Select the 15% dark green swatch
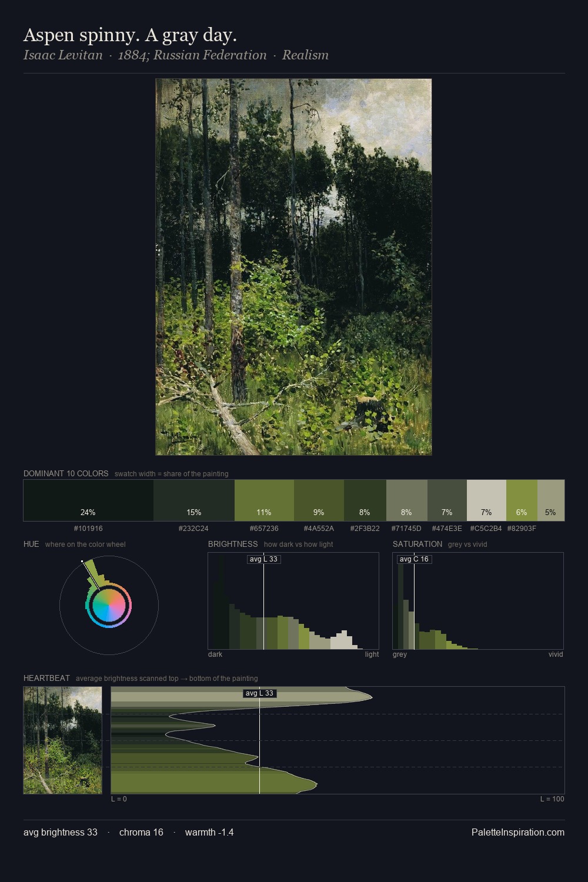 [x=194, y=500]
